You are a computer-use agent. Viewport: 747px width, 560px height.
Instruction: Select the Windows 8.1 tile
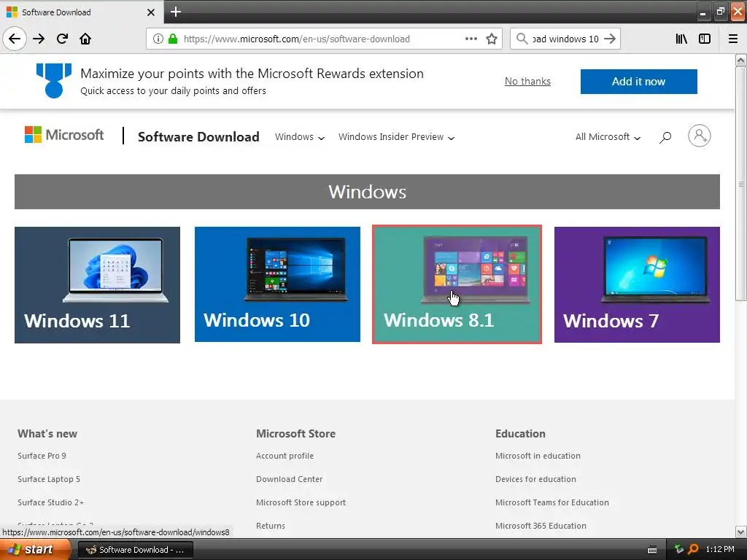[x=457, y=284]
